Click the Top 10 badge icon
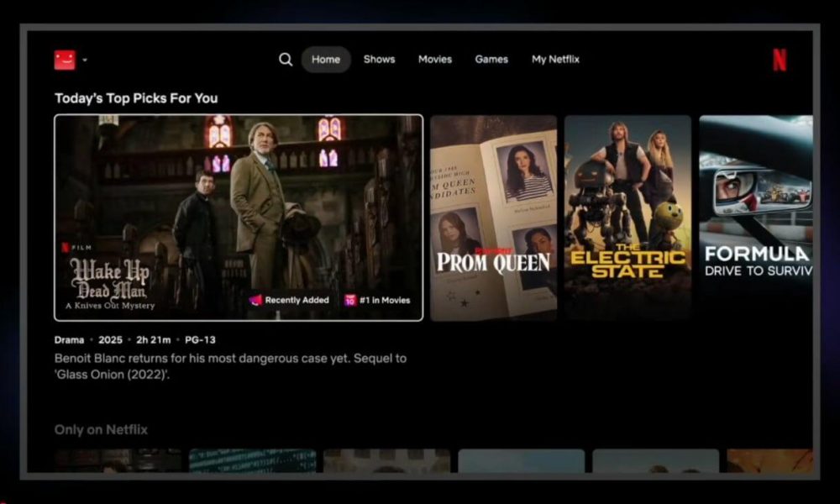This screenshot has height=504, width=840. (x=349, y=300)
